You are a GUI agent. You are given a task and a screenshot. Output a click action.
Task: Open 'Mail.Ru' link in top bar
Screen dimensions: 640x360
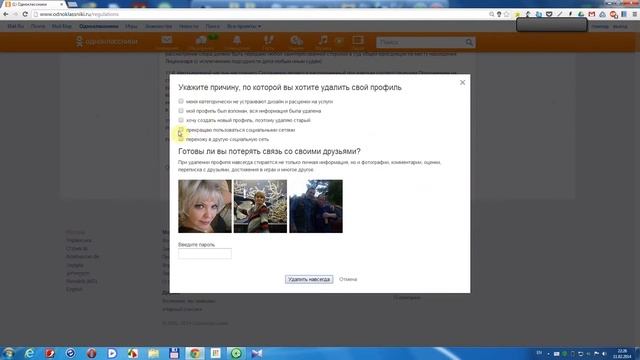16,26
